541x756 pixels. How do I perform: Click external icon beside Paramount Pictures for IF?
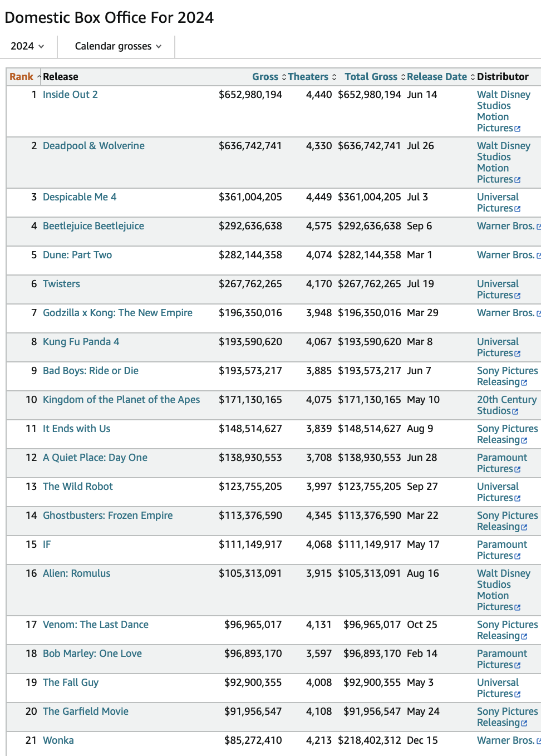coord(518,556)
